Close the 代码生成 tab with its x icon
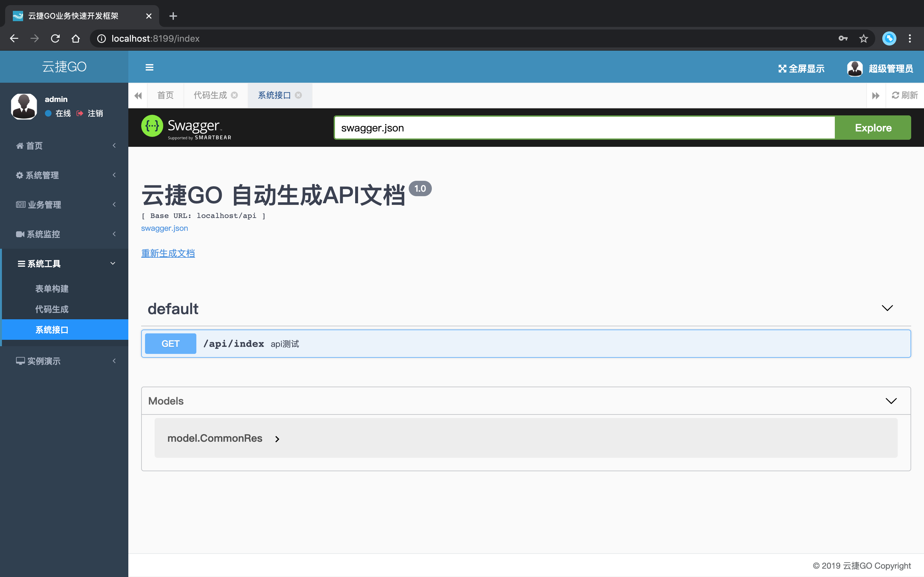 point(235,96)
